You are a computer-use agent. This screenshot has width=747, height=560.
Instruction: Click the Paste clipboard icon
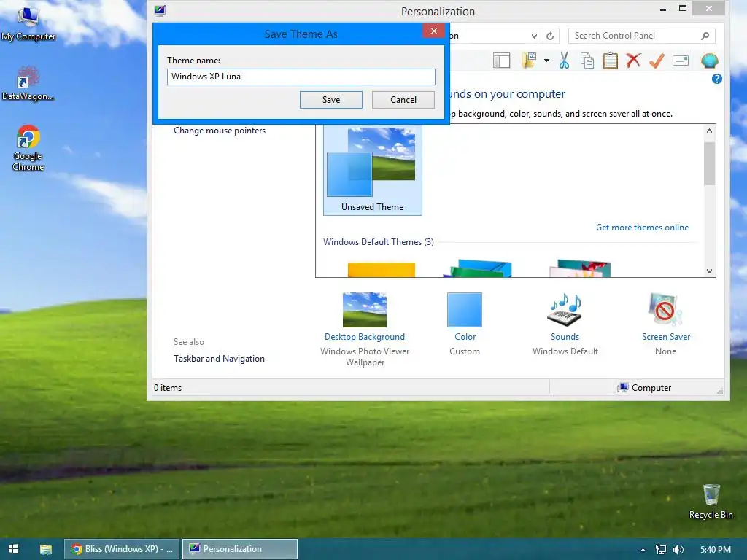(611, 61)
